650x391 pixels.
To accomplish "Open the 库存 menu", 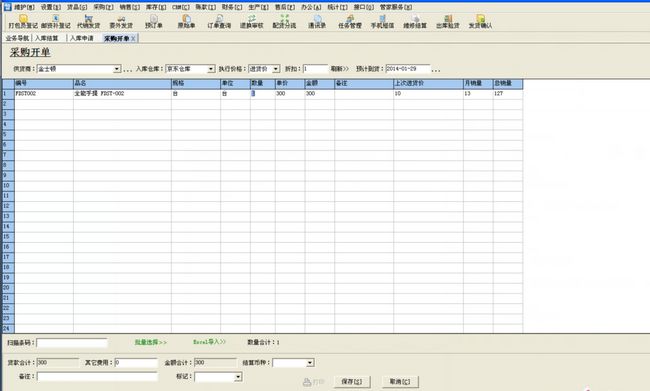I will (156, 7).
